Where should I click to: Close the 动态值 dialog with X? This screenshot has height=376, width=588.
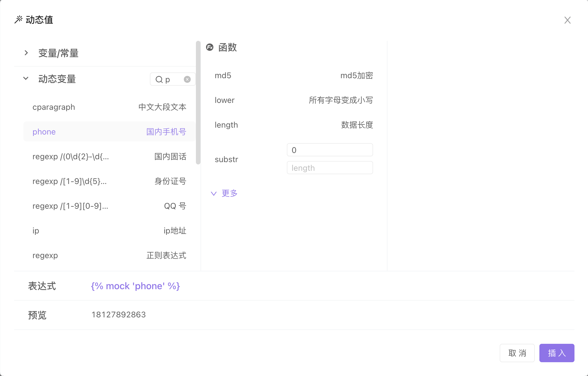[x=567, y=20]
